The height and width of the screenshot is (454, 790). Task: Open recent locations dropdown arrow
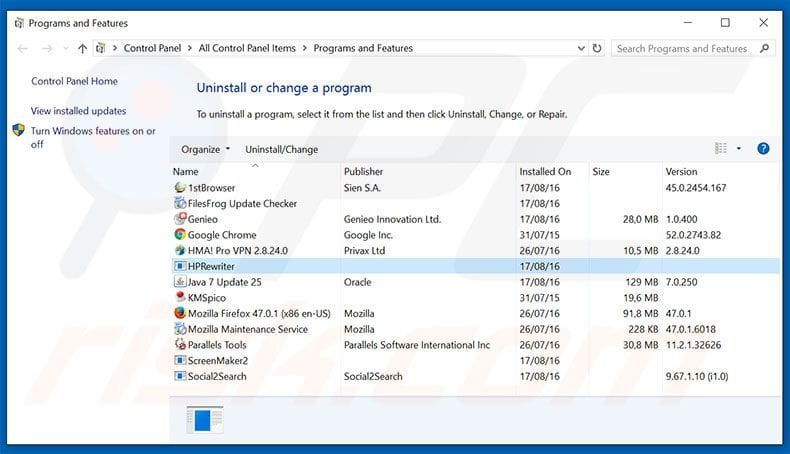coord(65,48)
